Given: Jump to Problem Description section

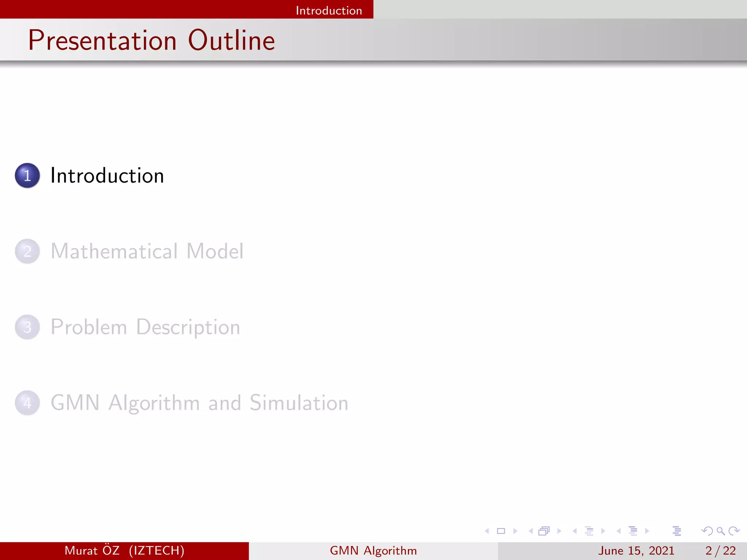Looking at the screenshot, I should coord(145,327).
